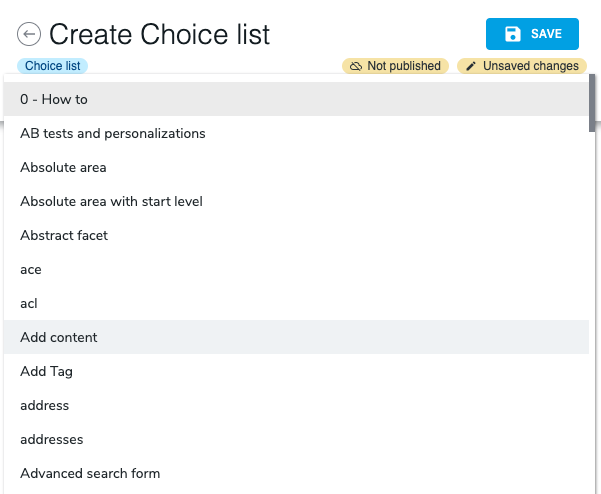
Task: Select the 'acl' entry
Action: click(x=296, y=303)
